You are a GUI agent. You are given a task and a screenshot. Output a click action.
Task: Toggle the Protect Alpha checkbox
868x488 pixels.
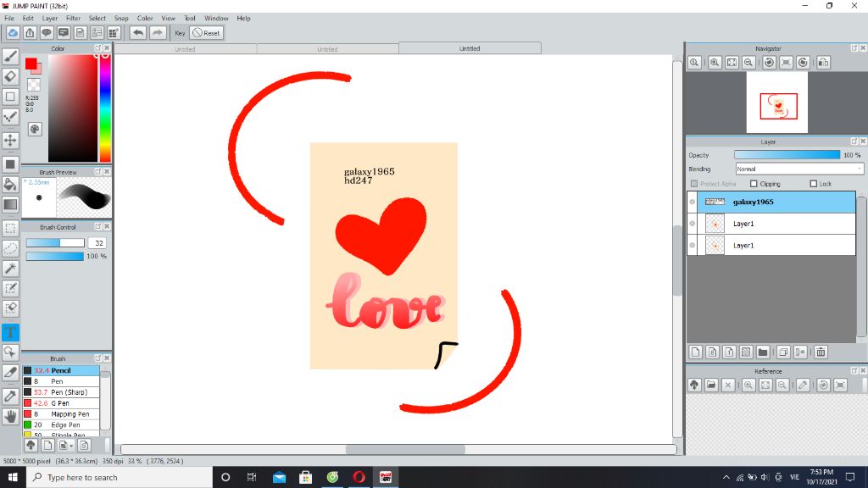694,184
